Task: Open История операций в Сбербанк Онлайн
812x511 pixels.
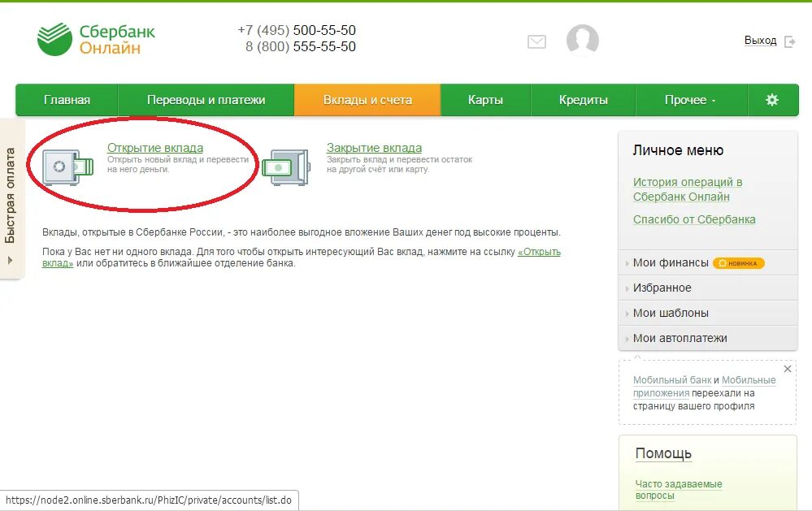Action: (x=688, y=189)
